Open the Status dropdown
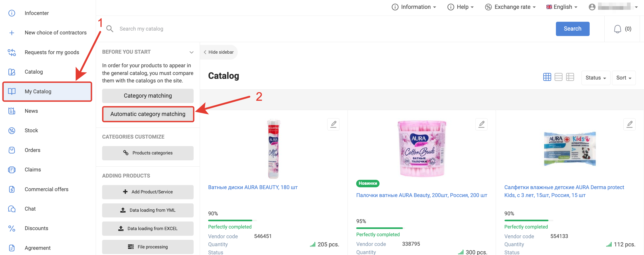 coord(596,78)
